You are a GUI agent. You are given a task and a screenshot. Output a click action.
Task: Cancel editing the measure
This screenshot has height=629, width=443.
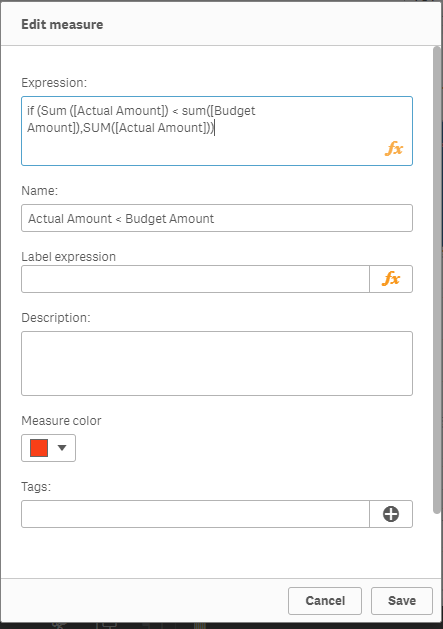[x=325, y=601]
